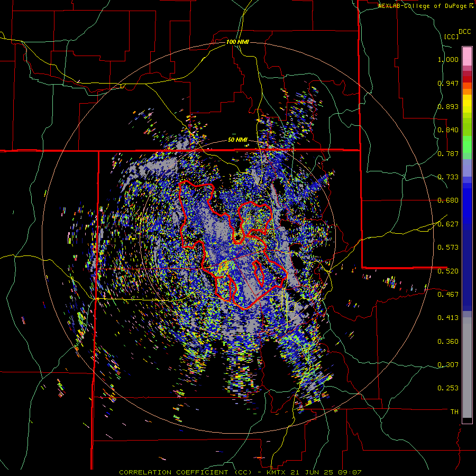Click the 0.787 legend value

tap(448, 153)
